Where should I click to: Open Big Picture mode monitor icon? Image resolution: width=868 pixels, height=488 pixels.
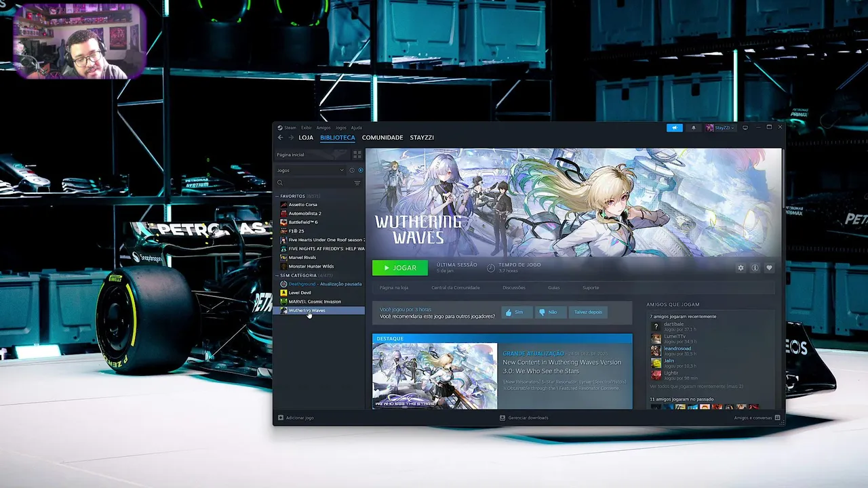coord(745,127)
